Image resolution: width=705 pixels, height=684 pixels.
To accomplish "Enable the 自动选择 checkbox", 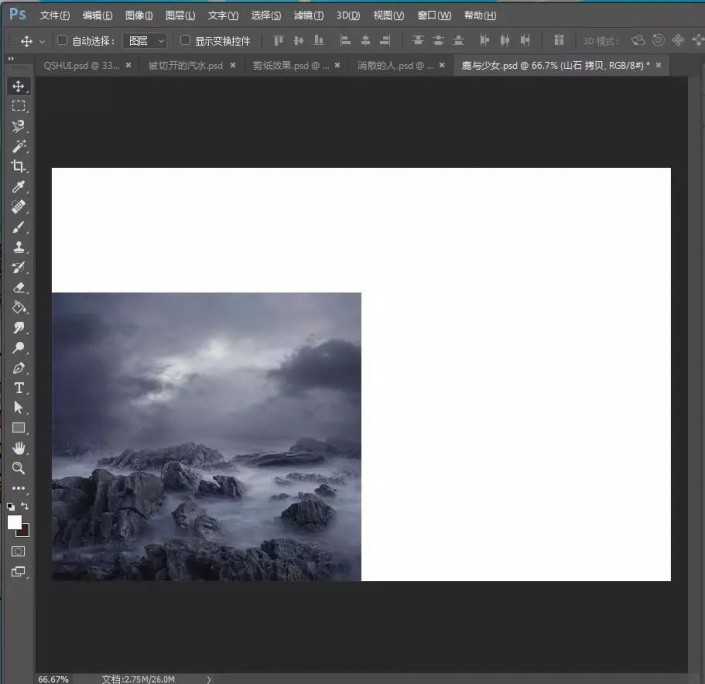I will pos(62,41).
